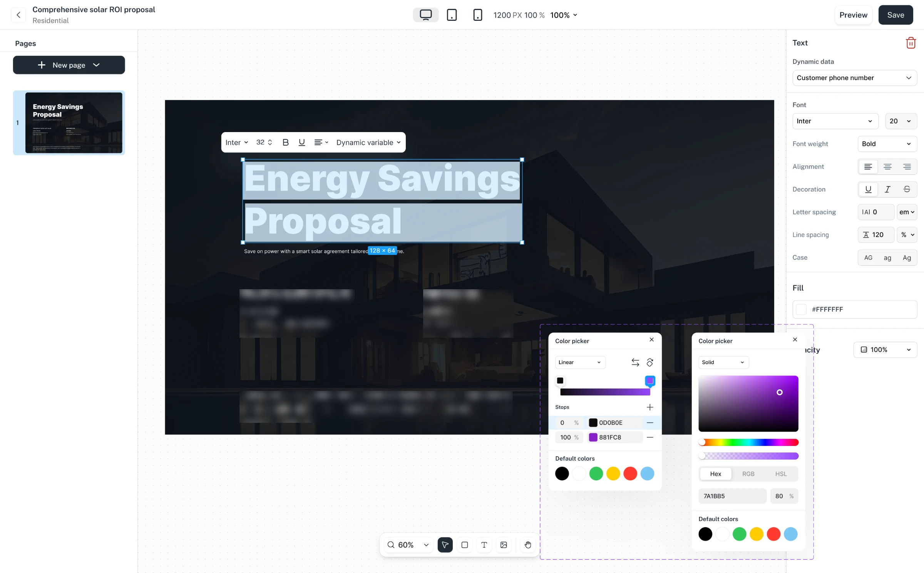
Task: Toggle italic decoration in panel
Action: pos(887,189)
